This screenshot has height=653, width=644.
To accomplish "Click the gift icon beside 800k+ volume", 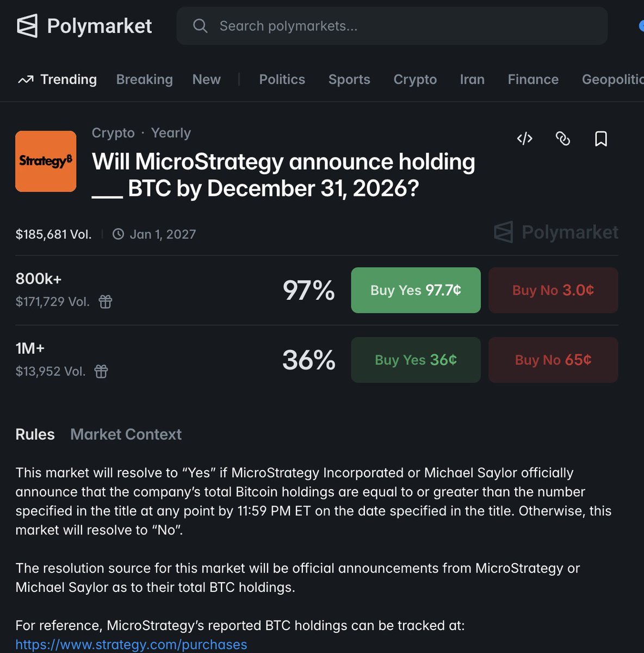I will coord(106,301).
